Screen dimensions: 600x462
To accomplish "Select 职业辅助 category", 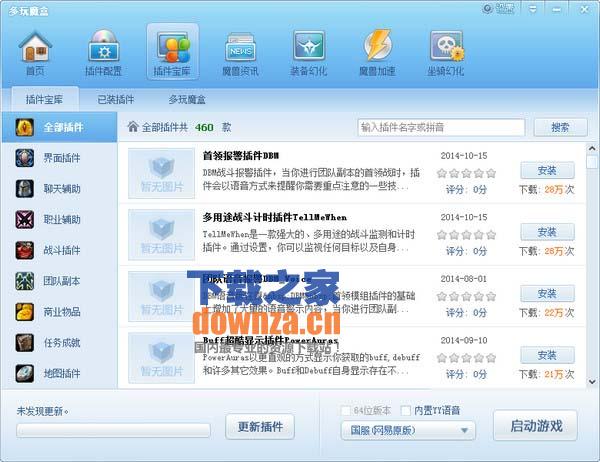I will tap(59, 219).
